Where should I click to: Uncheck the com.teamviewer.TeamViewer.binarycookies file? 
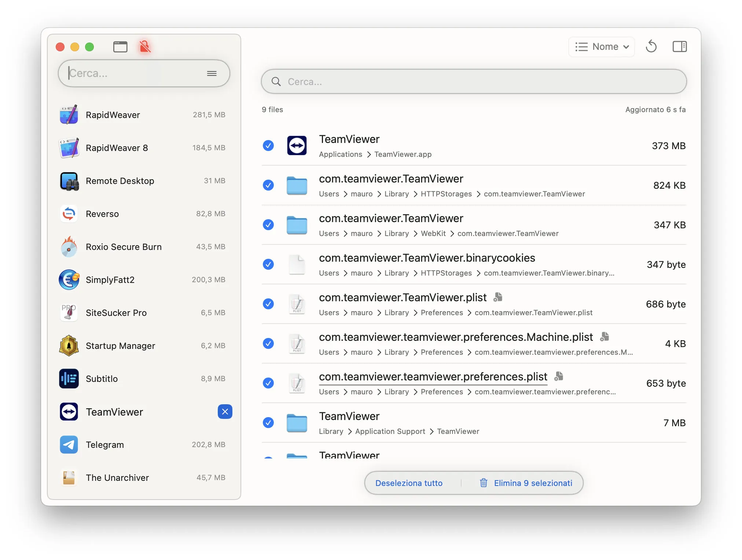click(x=268, y=264)
